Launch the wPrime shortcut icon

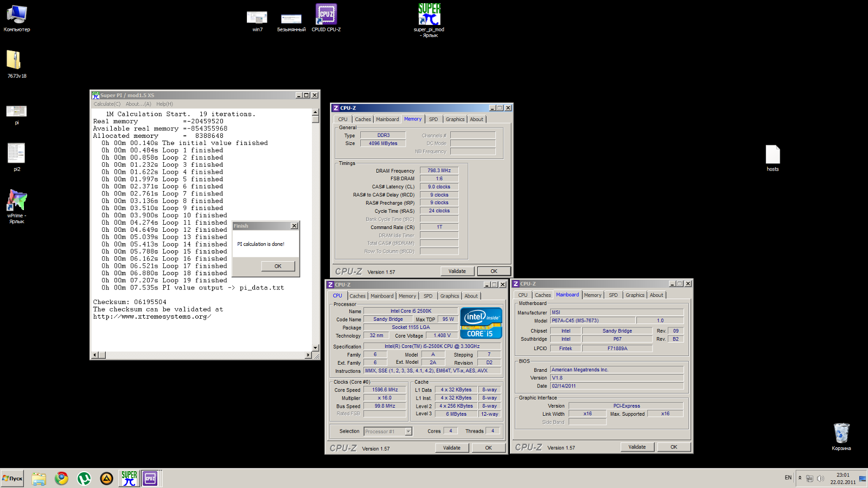pos(16,206)
